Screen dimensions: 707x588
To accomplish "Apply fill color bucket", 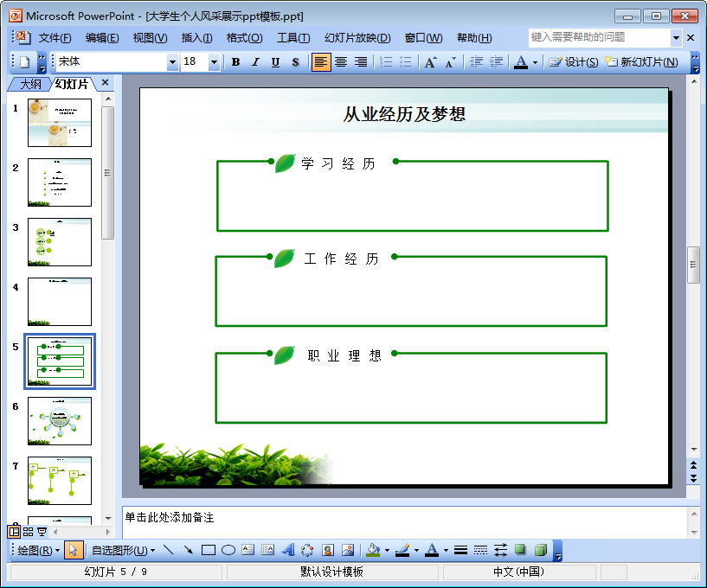I will pyautogui.click(x=373, y=550).
